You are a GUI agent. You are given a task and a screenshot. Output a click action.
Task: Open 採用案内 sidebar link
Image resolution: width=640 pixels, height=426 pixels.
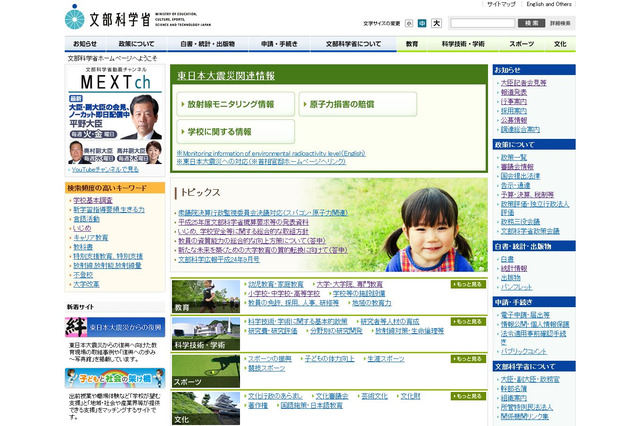[514, 111]
